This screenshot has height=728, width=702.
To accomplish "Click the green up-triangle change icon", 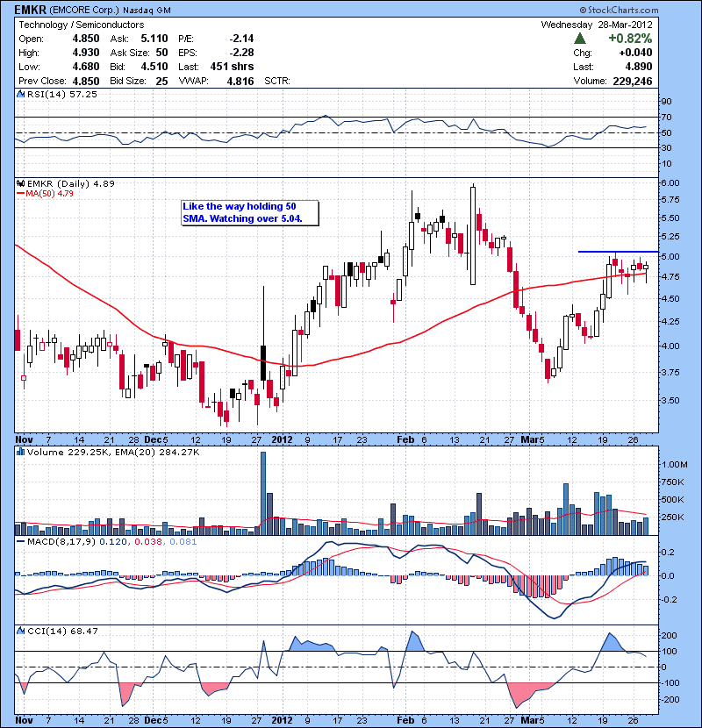I will click(x=580, y=39).
